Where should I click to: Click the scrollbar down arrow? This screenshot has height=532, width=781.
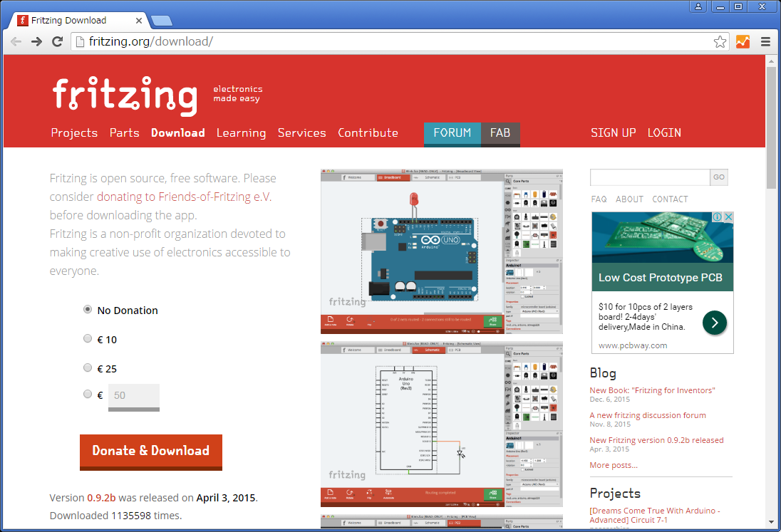coord(771,523)
